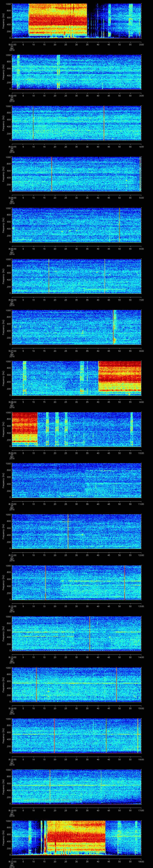
Task: Click the '2:00' end time label
Action: click(x=141, y=44)
